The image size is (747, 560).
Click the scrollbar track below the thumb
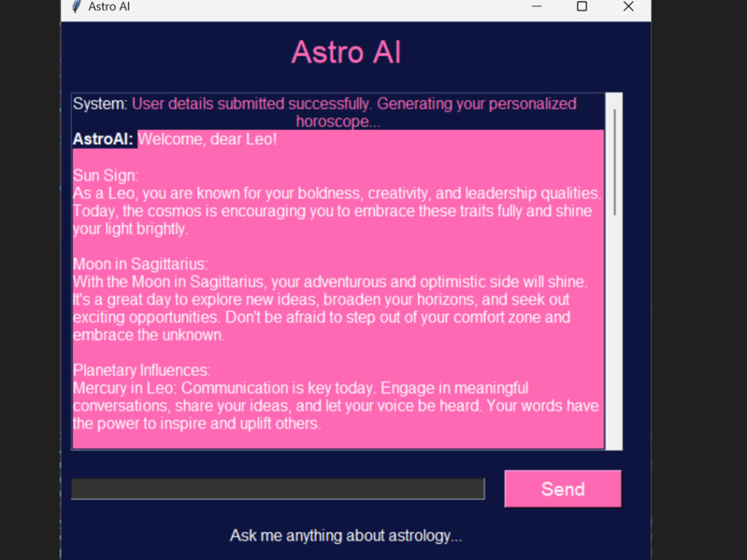point(615,333)
